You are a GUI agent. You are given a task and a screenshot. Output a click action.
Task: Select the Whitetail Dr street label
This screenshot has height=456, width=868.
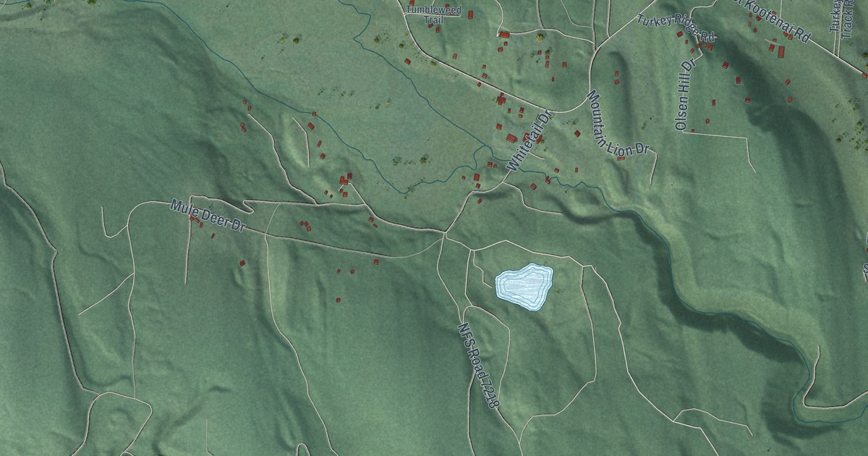pyautogui.click(x=530, y=140)
